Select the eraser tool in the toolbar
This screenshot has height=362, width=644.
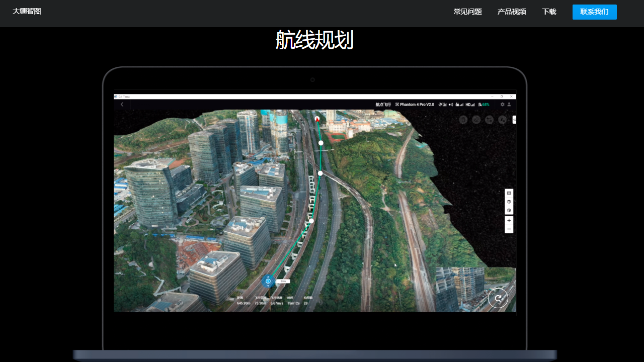476,120
